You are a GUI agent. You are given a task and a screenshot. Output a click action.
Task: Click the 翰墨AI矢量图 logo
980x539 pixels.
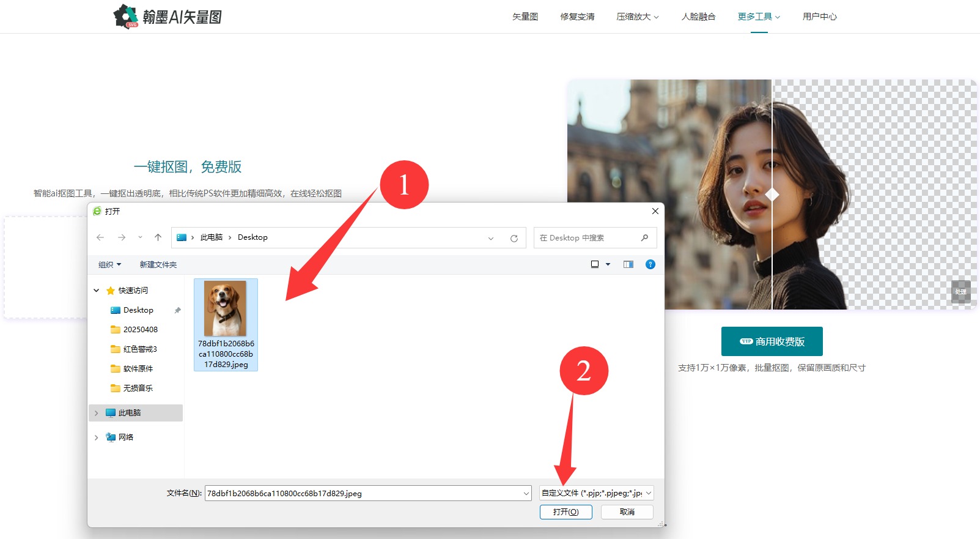click(x=168, y=17)
